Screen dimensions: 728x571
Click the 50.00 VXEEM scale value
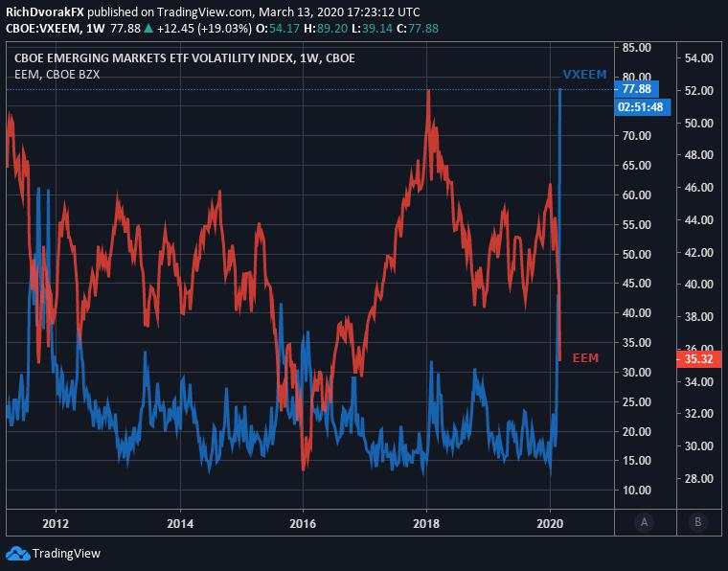tap(637, 255)
